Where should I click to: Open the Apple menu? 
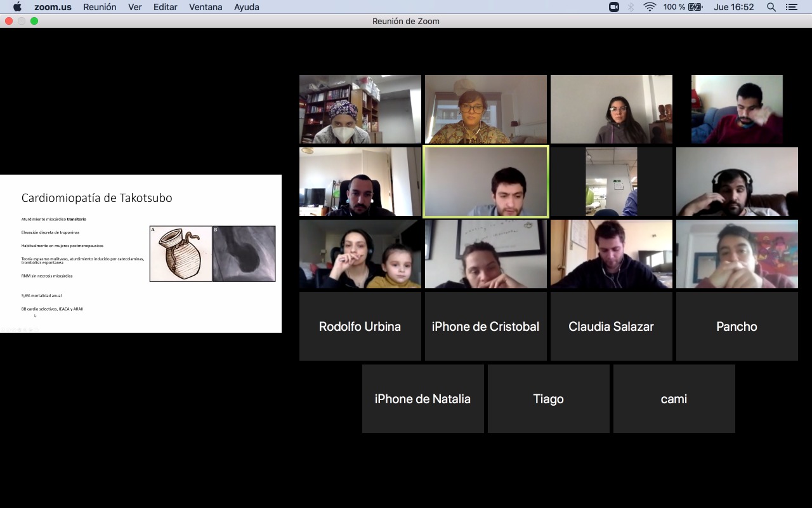[17, 7]
